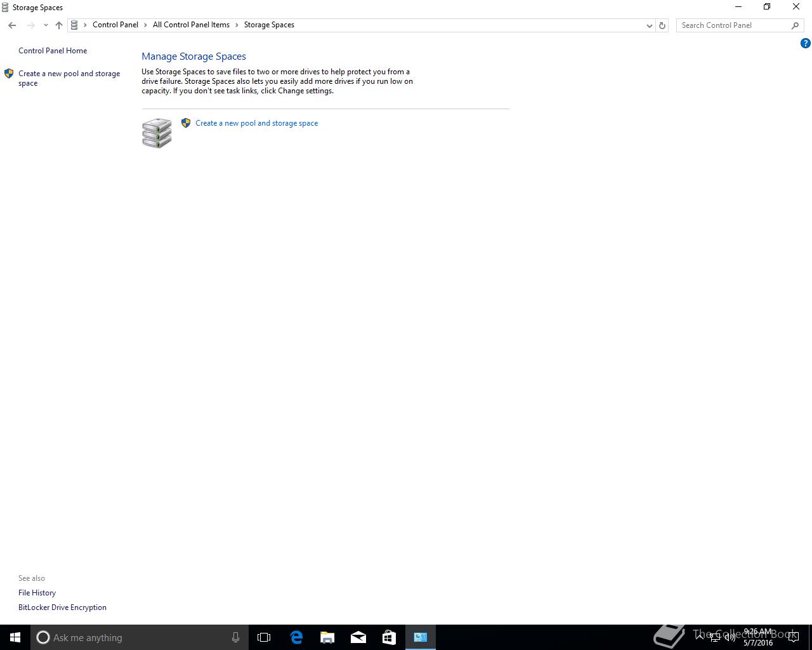
Task: Click the search magnifier icon
Action: point(795,25)
